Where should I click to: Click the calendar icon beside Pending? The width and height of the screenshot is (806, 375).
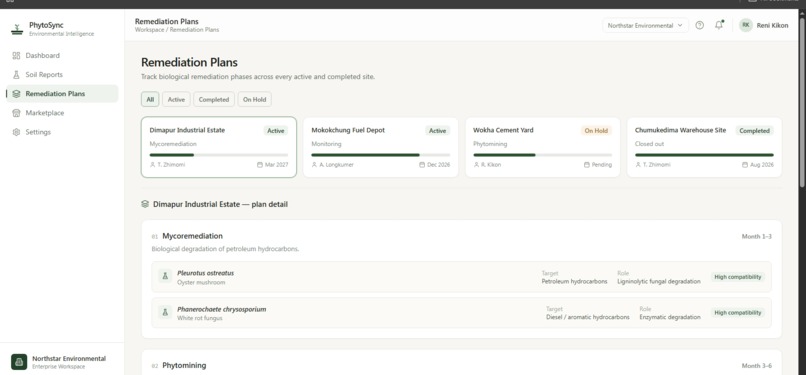(587, 165)
